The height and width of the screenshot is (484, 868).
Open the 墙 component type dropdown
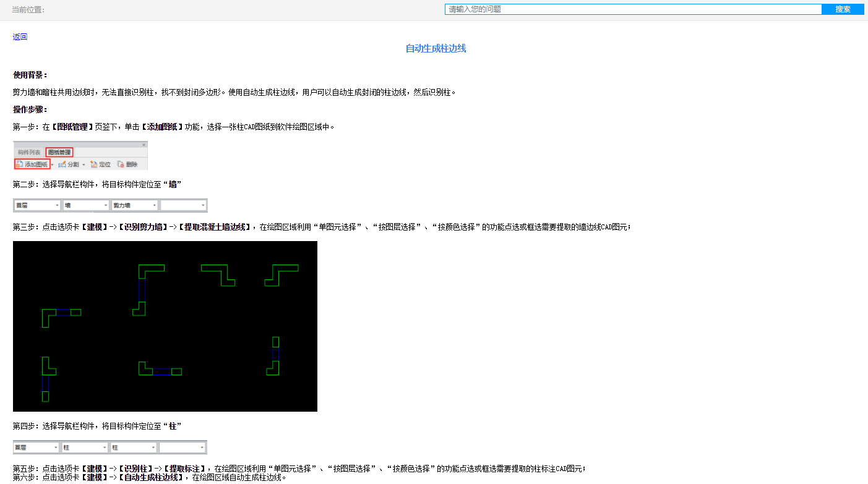(86, 205)
